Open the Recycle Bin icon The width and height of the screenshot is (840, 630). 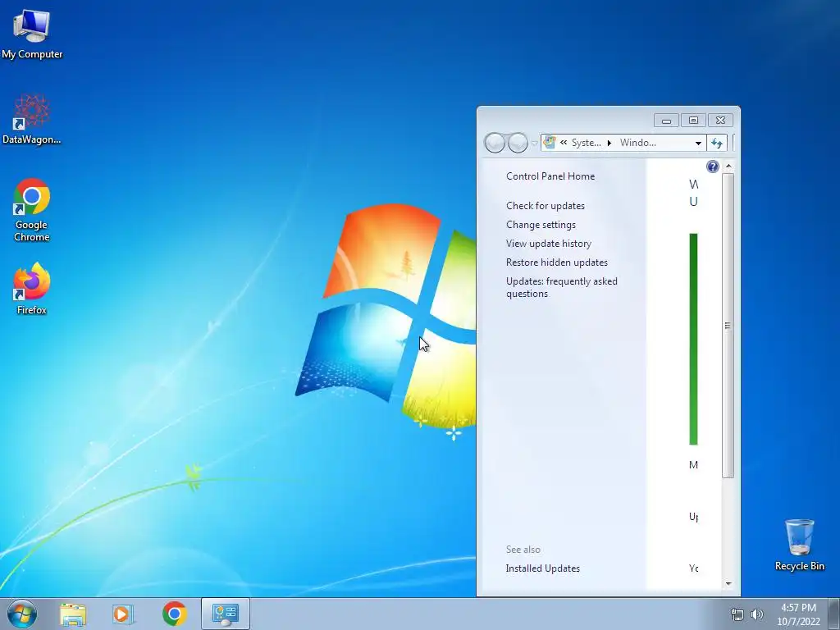[x=799, y=545]
